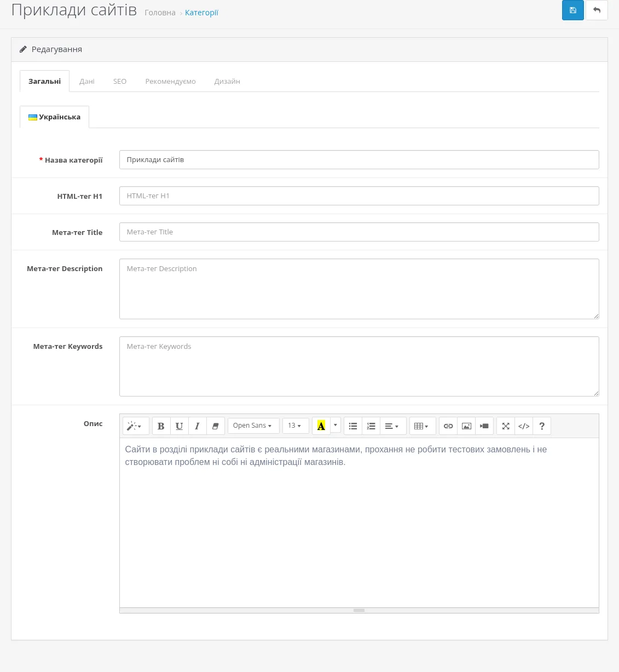Click the insert video icon
Viewport: 619px width, 672px height.
click(484, 426)
